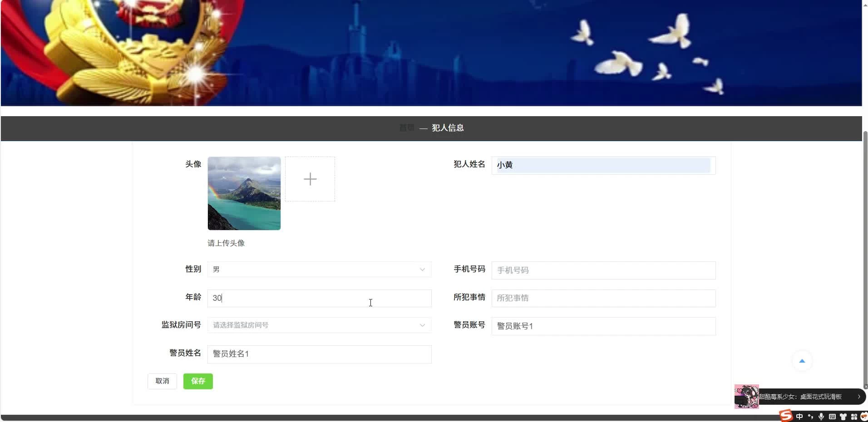Open the Sogou toolbox grid icon
The width and height of the screenshot is (868, 422).
(854, 417)
